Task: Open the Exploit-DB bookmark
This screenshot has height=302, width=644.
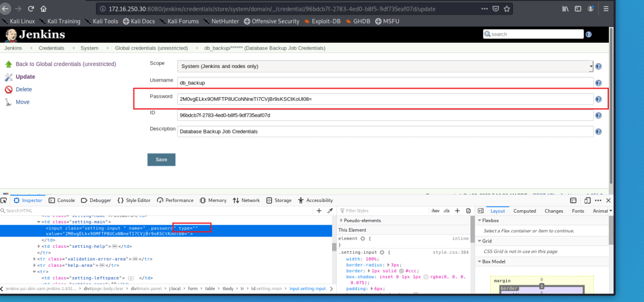Action: click(324, 21)
